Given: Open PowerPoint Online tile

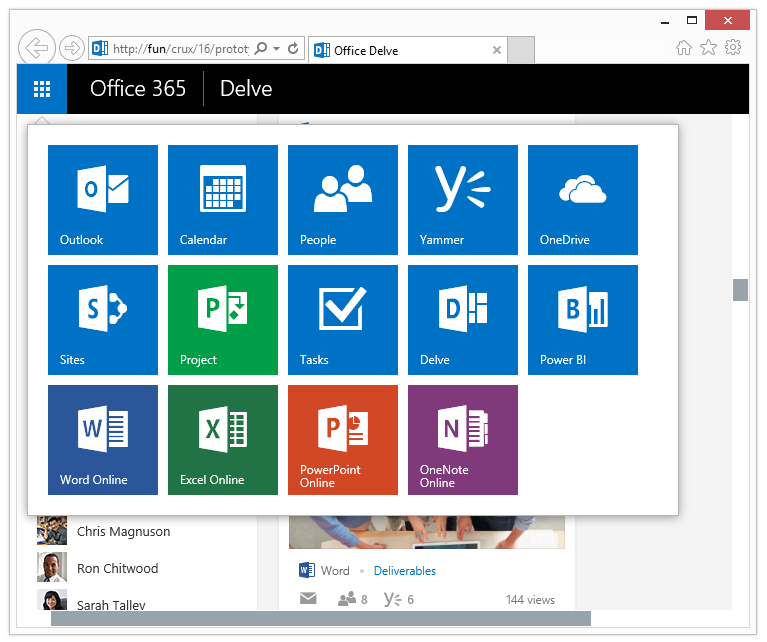Looking at the screenshot, I should coord(343,440).
